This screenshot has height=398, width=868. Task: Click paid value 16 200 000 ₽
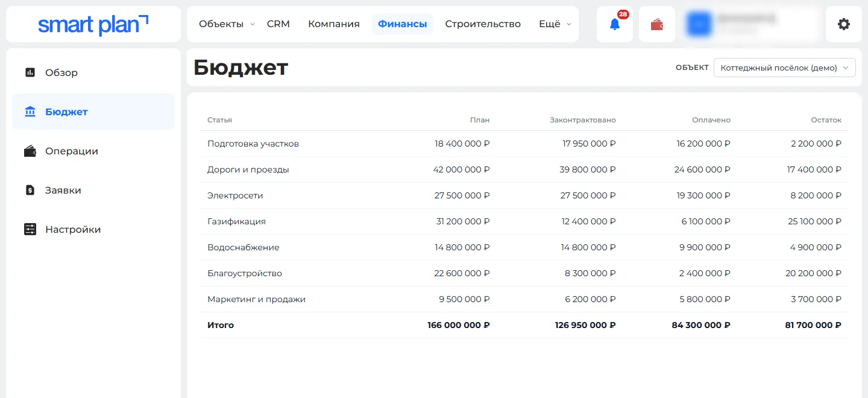click(703, 144)
